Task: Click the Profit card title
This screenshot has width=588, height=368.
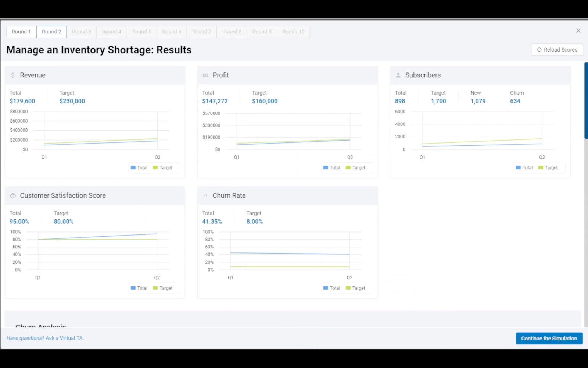Action: tap(220, 75)
